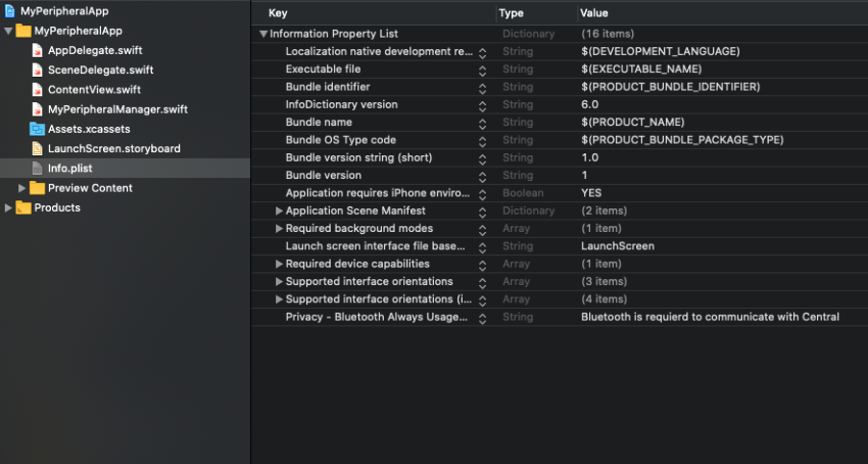Expand the Application Scene Manifest row
Viewport: 868px width, 464px height.
tap(279, 211)
